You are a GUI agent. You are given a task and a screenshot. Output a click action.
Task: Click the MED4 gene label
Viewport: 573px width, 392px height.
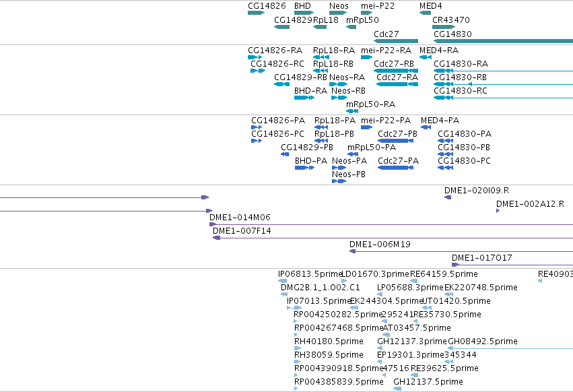click(431, 6)
